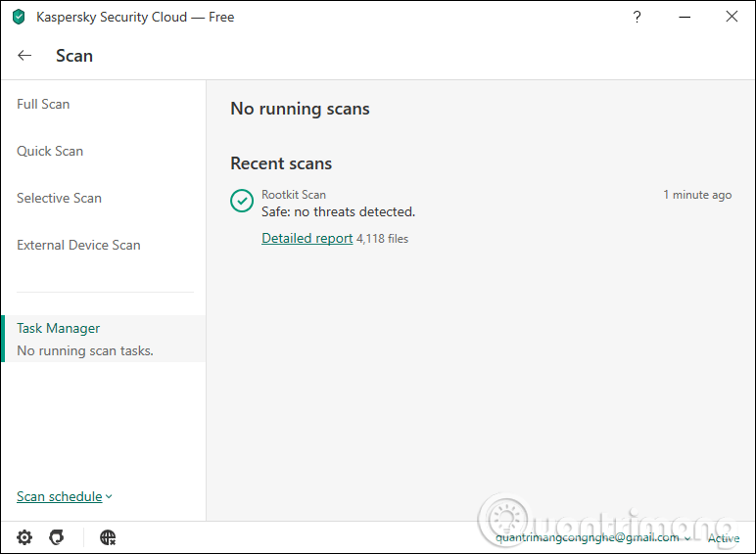Open the Task Manager section

pyautogui.click(x=103, y=339)
